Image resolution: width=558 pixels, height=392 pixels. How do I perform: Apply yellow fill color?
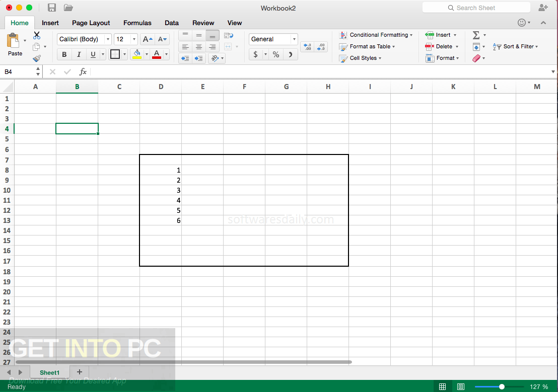coord(137,54)
